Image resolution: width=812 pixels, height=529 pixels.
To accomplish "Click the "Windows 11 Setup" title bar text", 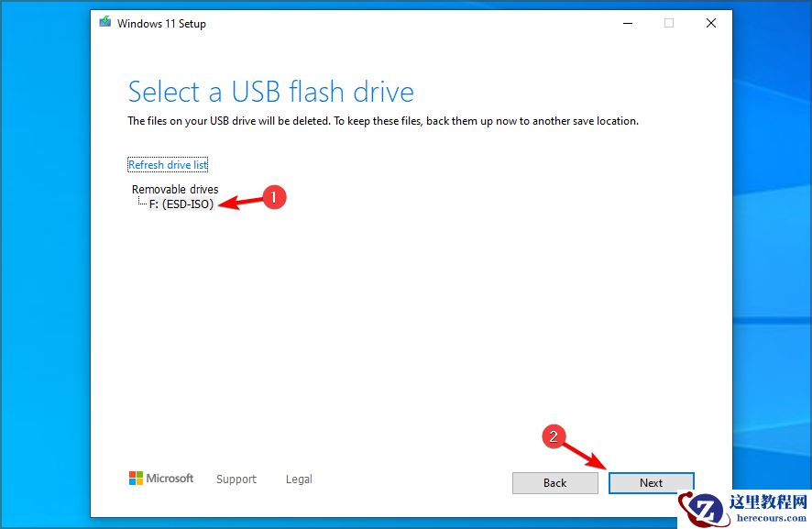I will 161,24.
